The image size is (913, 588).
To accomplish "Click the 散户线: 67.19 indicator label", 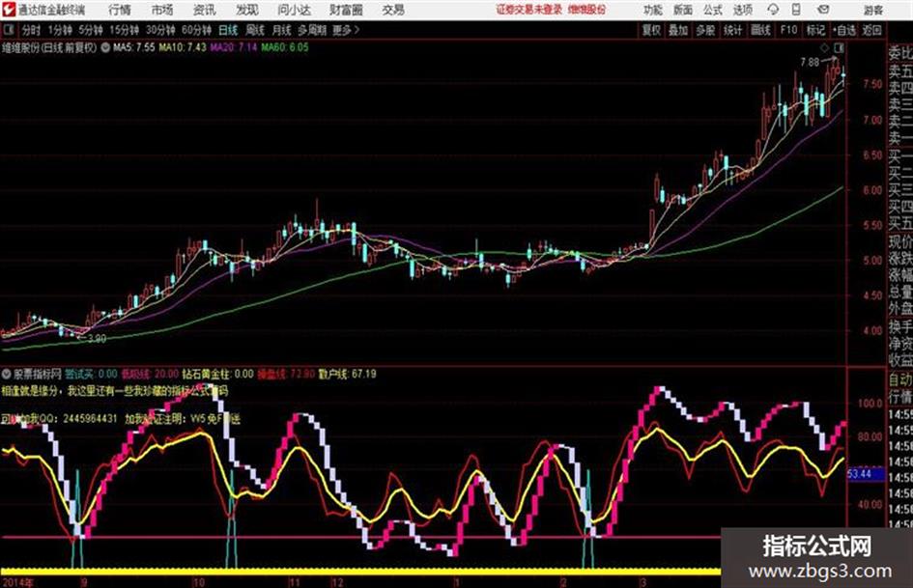I will [x=348, y=374].
